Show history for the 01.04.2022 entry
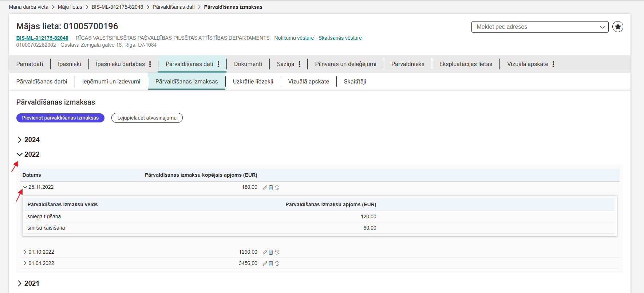Image resolution: width=644 pixels, height=293 pixels. pyautogui.click(x=277, y=263)
